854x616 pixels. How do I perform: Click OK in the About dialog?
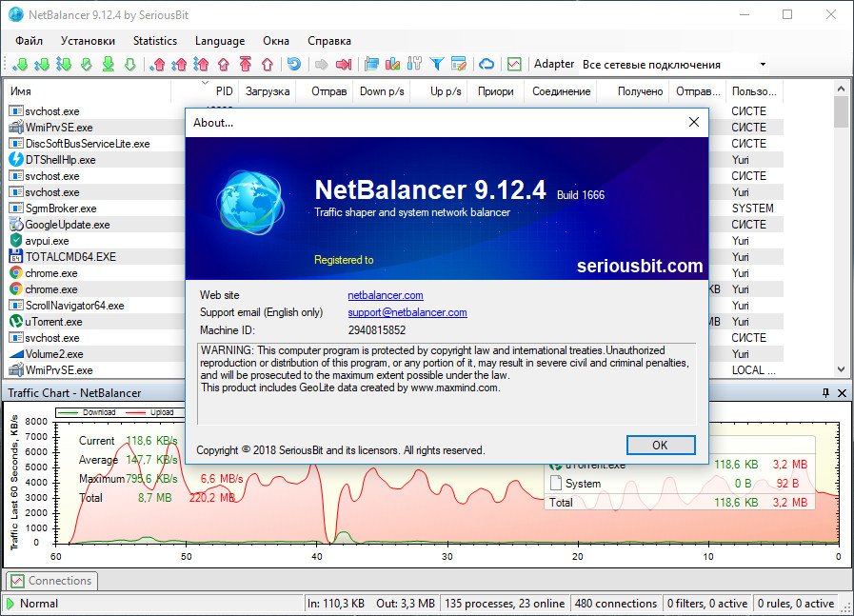[x=660, y=445]
